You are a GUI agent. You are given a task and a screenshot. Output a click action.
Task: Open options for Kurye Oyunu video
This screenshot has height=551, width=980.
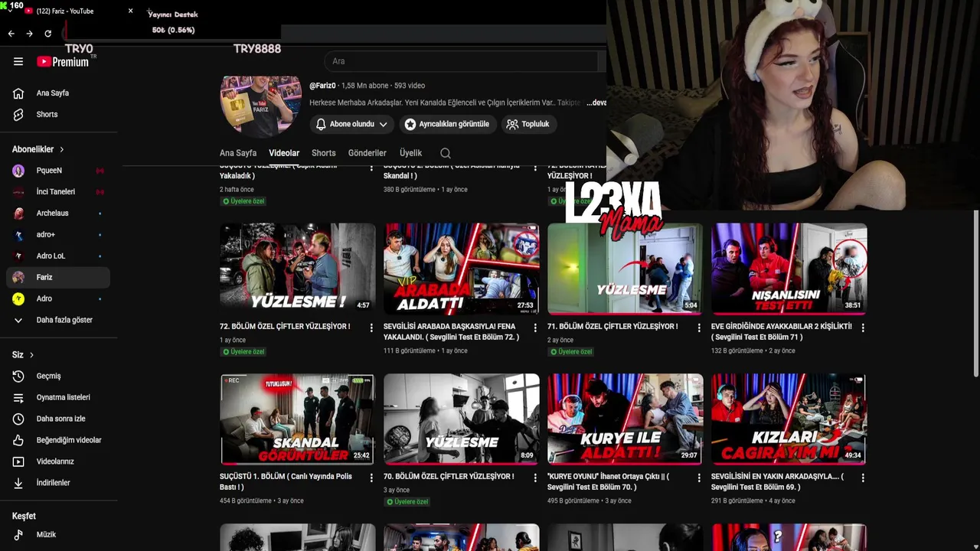click(699, 478)
